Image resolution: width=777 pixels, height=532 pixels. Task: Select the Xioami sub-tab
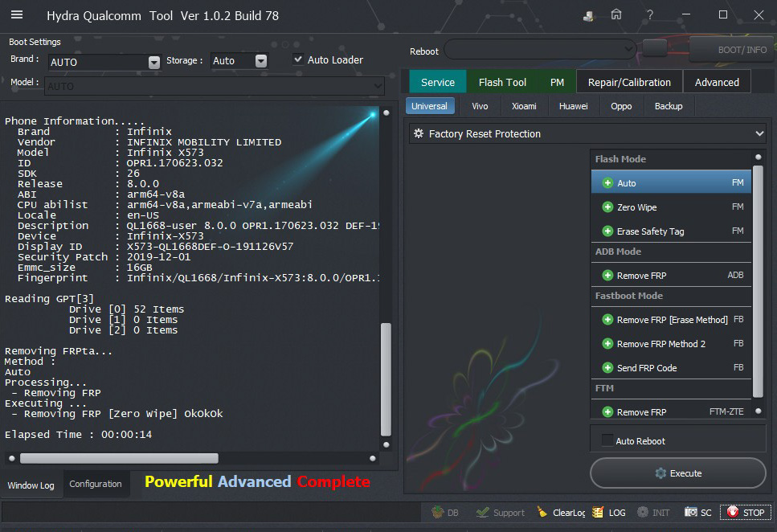524,106
